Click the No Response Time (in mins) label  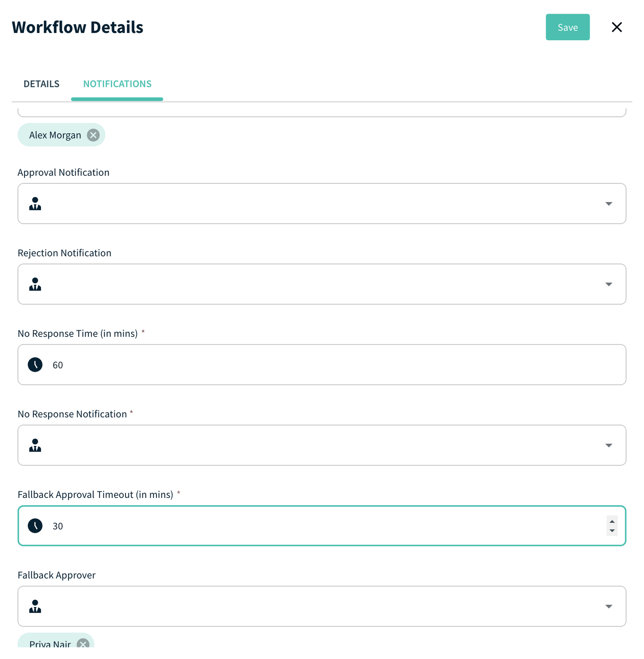(78, 334)
